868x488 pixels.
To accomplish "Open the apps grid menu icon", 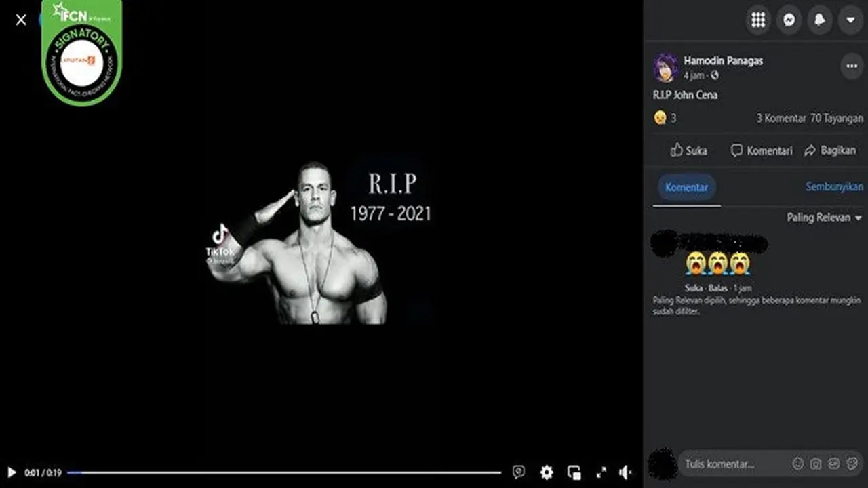I will [757, 20].
